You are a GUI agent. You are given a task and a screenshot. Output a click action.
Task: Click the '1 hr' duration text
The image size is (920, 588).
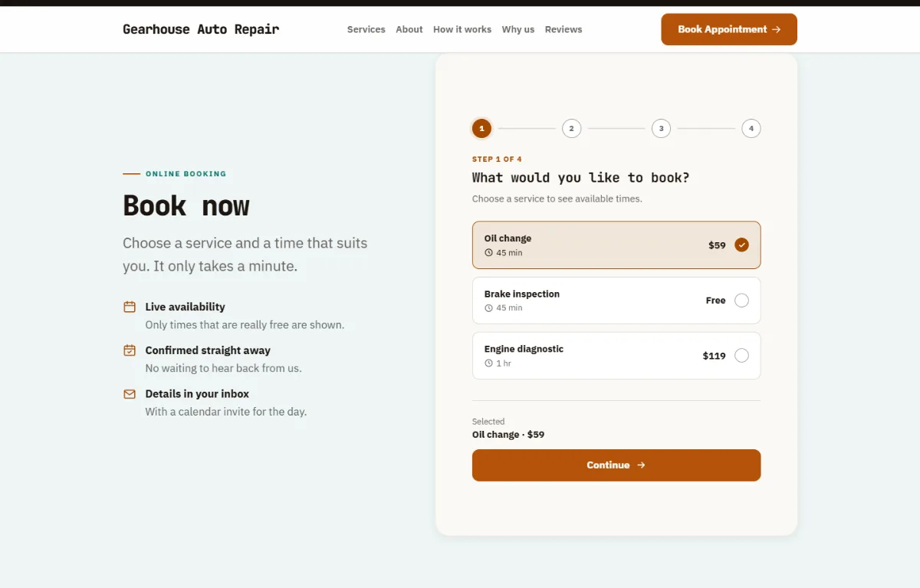[504, 363]
